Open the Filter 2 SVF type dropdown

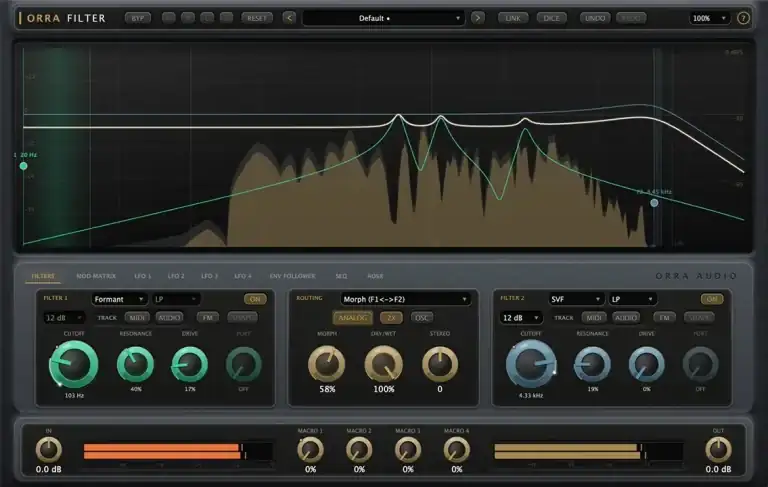click(576, 299)
